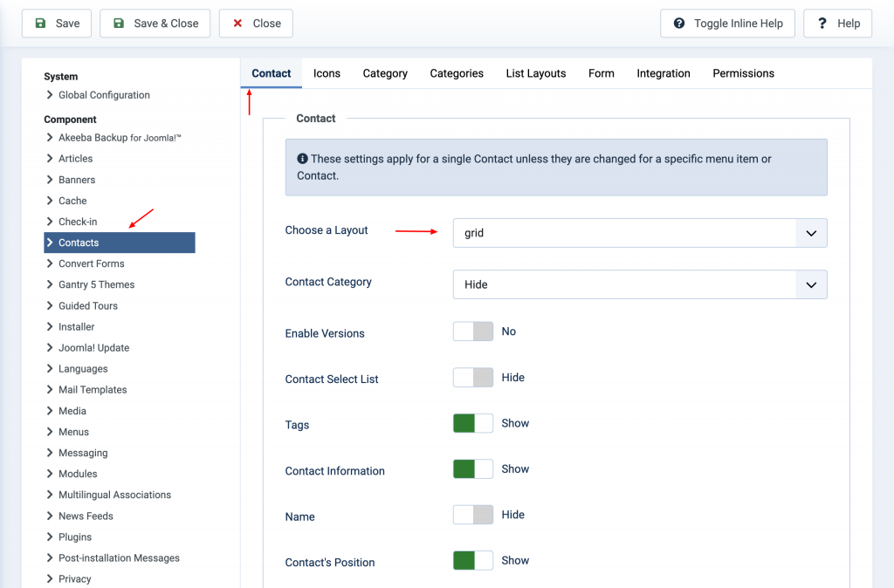The image size is (894, 588).
Task: Open Menus in the sidebar
Action: 73,432
